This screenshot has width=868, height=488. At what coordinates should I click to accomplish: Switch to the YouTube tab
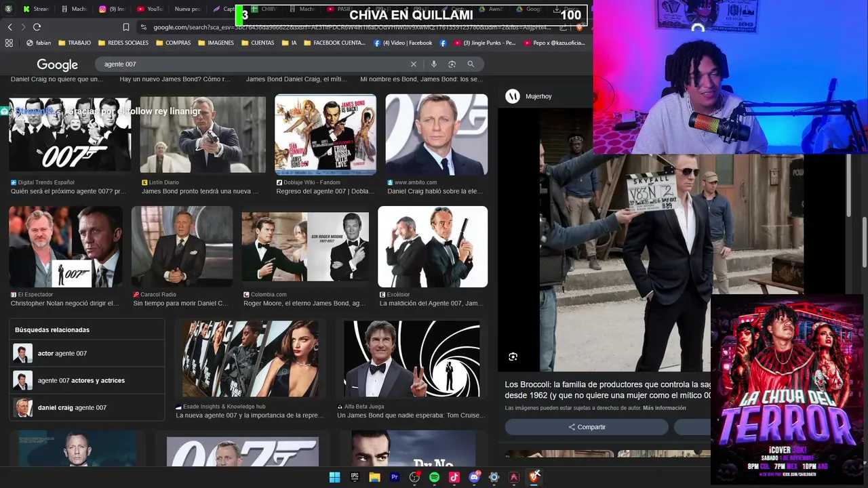[x=150, y=9]
